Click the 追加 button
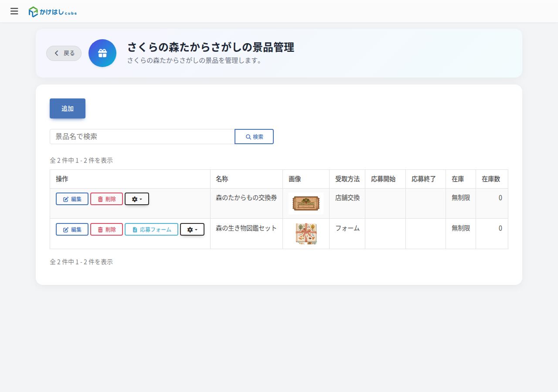The image size is (558, 392). pyautogui.click(x=68, y=108)
